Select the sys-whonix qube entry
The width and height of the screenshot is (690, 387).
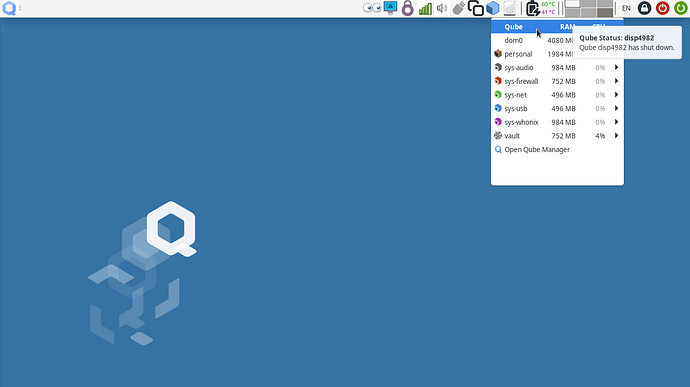click(557, 122)
